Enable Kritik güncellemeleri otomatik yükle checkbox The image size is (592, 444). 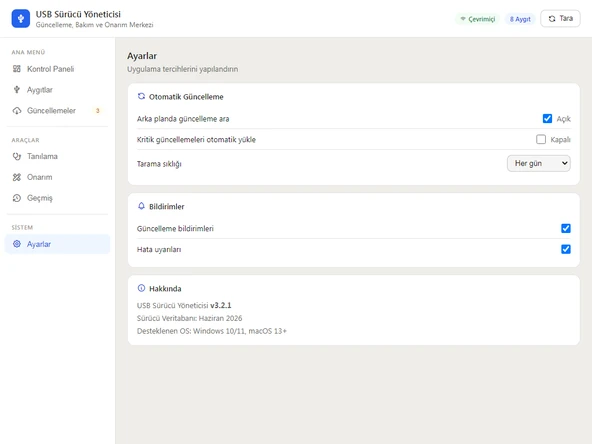click(541, 139)
